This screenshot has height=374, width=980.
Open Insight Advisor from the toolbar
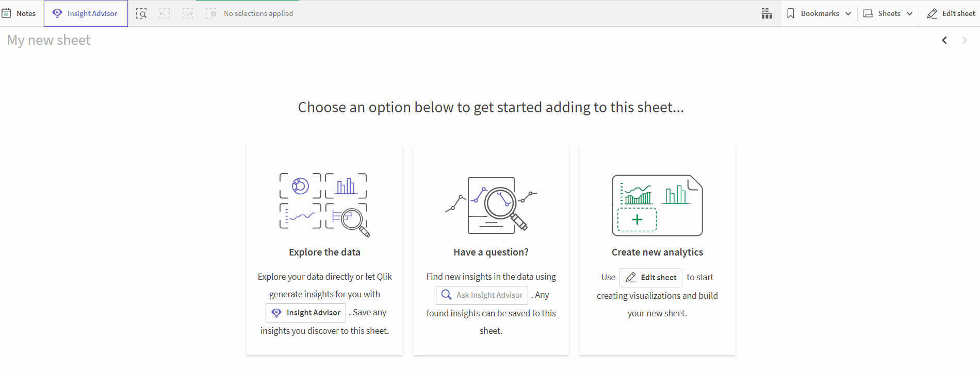86,13
